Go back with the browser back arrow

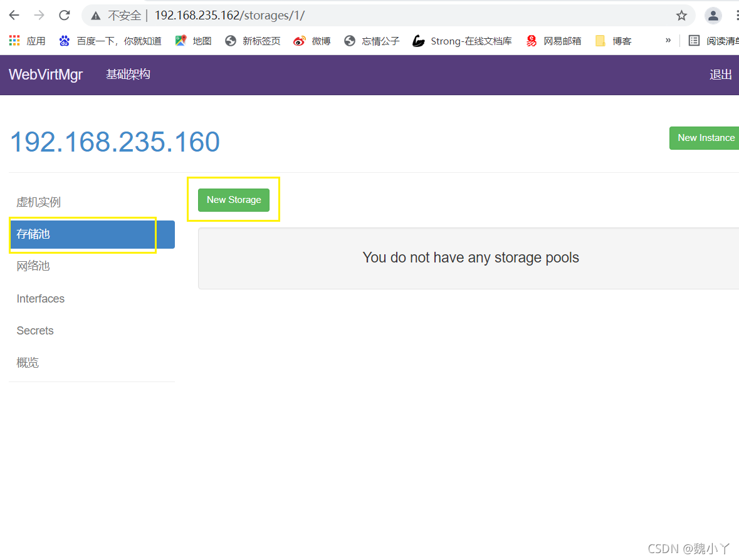click(14, 16)
